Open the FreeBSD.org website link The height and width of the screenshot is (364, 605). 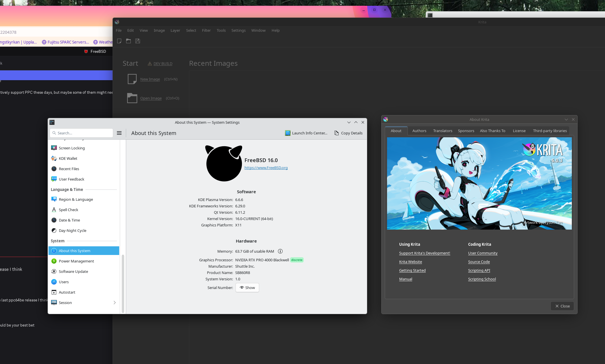[266, 168]
